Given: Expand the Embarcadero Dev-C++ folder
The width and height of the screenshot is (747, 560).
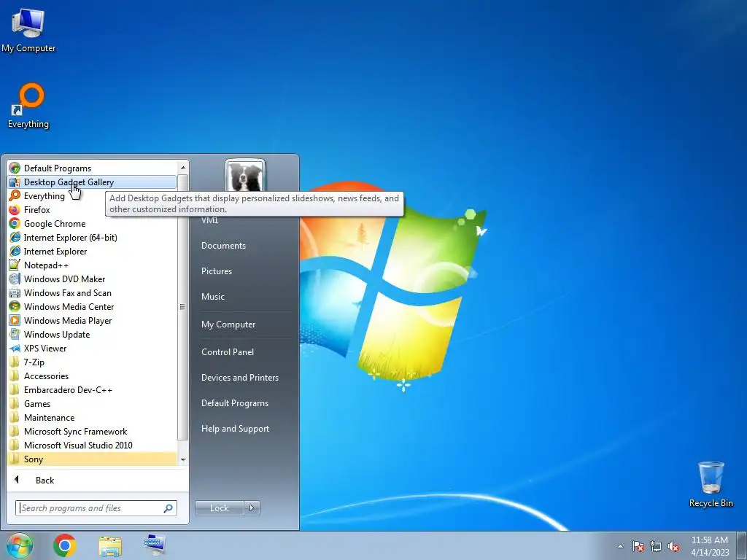Looking at the screenshot, I should click(x=91, y=389).
